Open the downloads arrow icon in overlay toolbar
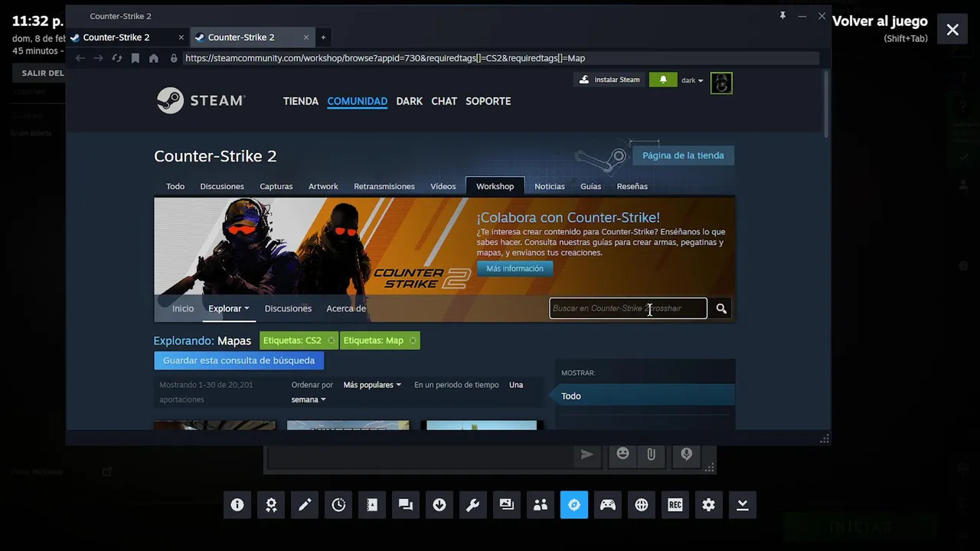The width and height of the screenshot is (980, 551). coord(439,505)
